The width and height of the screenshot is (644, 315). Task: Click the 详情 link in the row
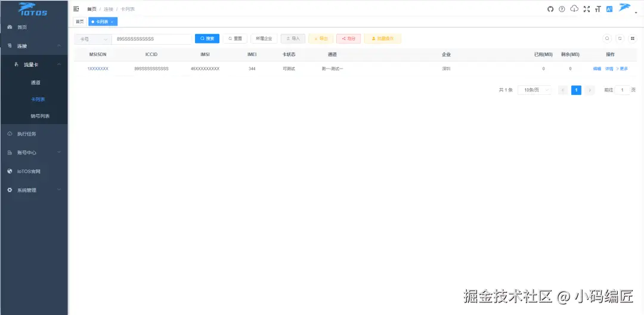click(x=609, y=69)
